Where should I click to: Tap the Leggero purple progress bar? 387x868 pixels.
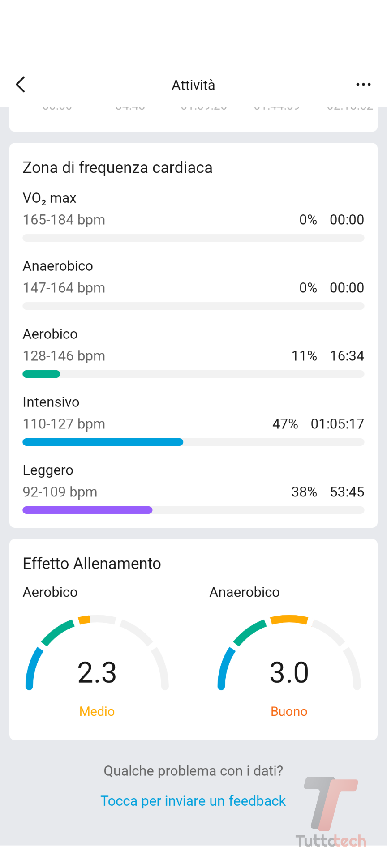coord(88,510)
